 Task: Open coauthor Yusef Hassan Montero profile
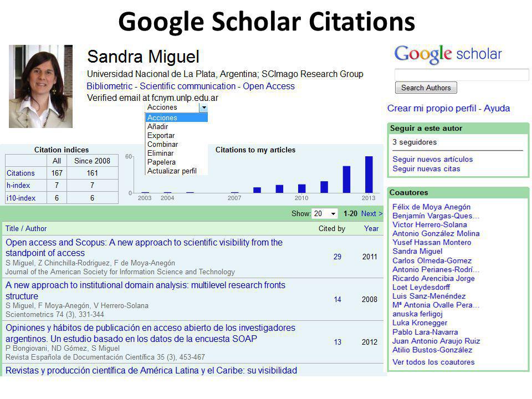(432, 242)
